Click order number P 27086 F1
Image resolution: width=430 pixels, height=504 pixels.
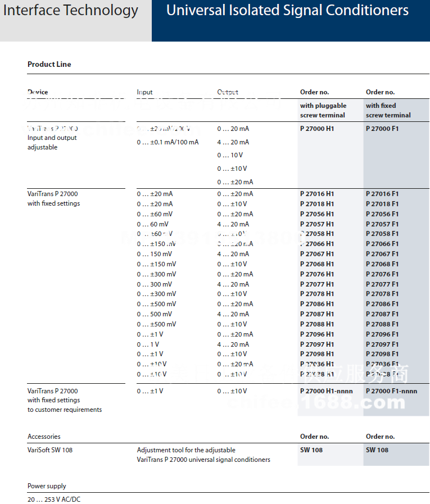[x=382, y=304]
